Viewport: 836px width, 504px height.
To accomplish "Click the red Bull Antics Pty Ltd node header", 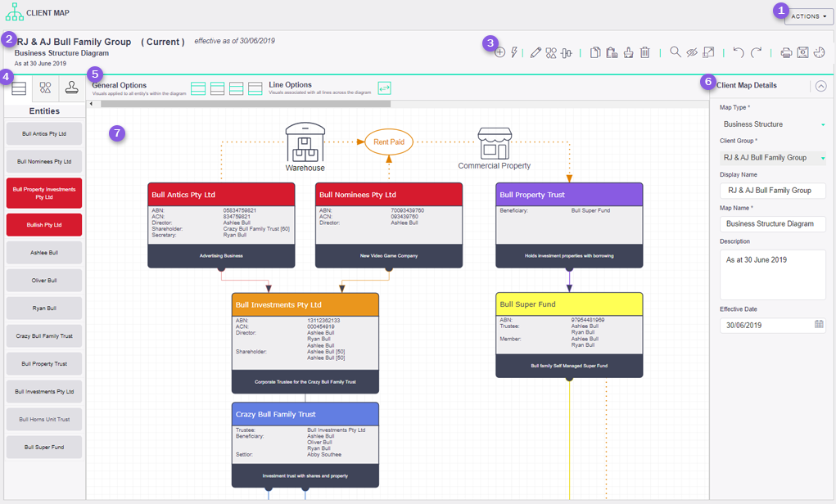I will (221, 195).
